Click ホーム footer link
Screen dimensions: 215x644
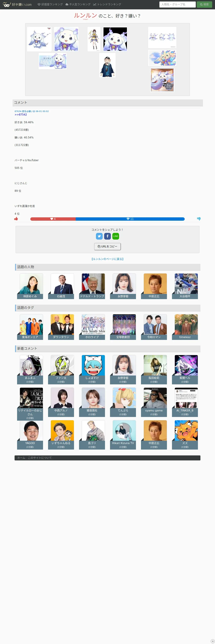(x=21, y=458)
